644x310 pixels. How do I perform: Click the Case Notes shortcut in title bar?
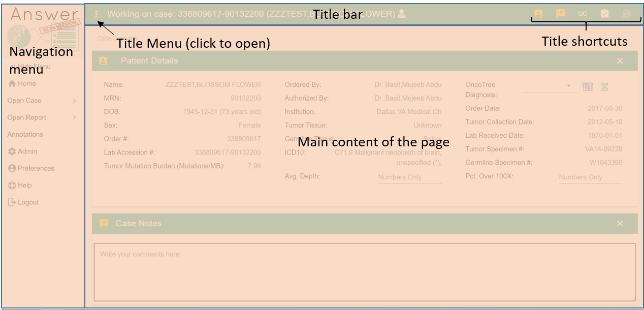pyautogui.click(x=560, y=14)
